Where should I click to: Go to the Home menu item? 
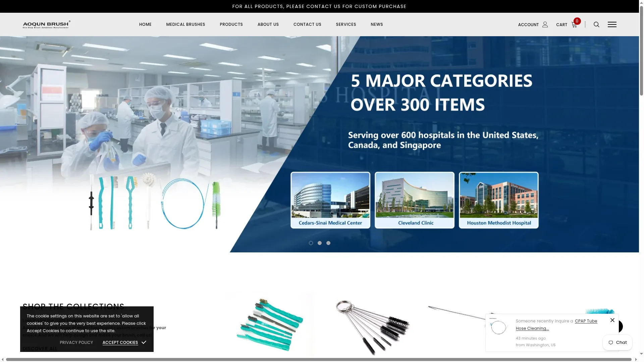point(145,24)
